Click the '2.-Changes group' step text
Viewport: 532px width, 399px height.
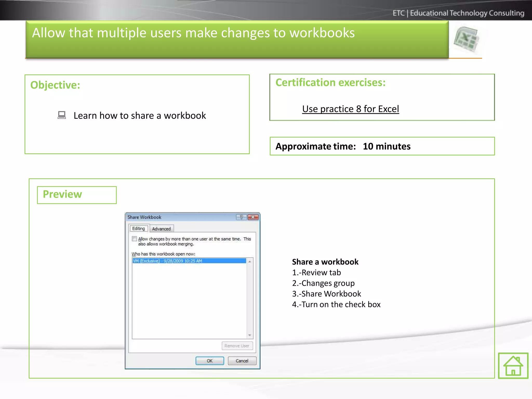(323, 283)
